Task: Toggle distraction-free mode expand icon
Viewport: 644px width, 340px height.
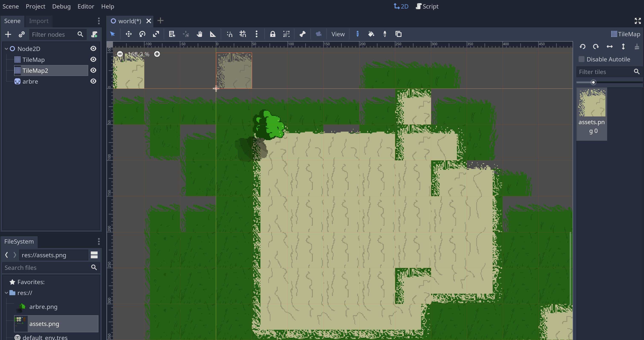Action: (638, 21)
